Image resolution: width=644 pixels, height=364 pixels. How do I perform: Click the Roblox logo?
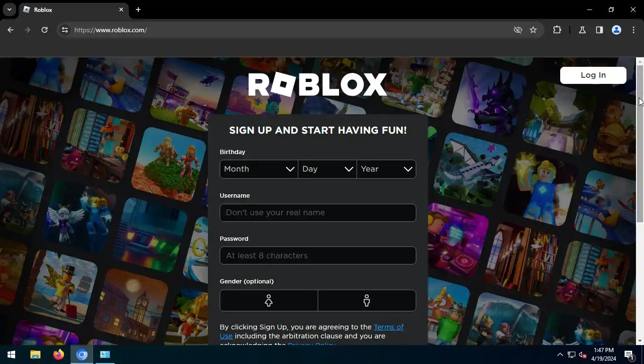coord(318,85)
